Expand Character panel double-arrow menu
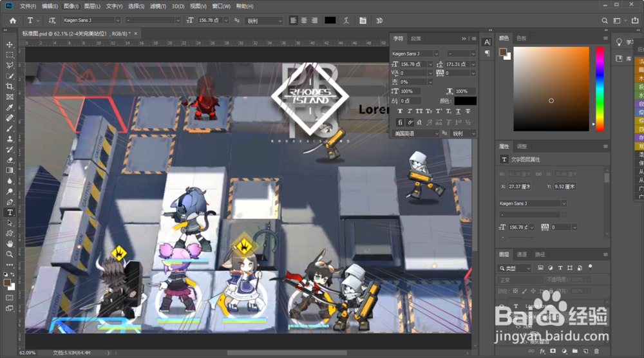This screenshot has width=644, height=358. click(464, 39)
